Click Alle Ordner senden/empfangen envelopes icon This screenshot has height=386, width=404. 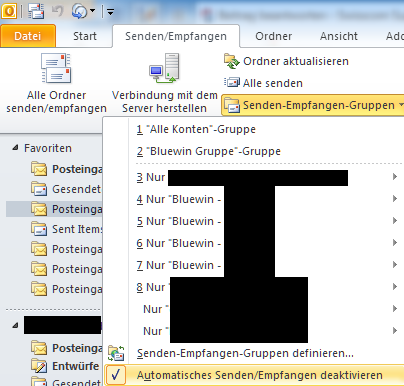tap(56, 68)
